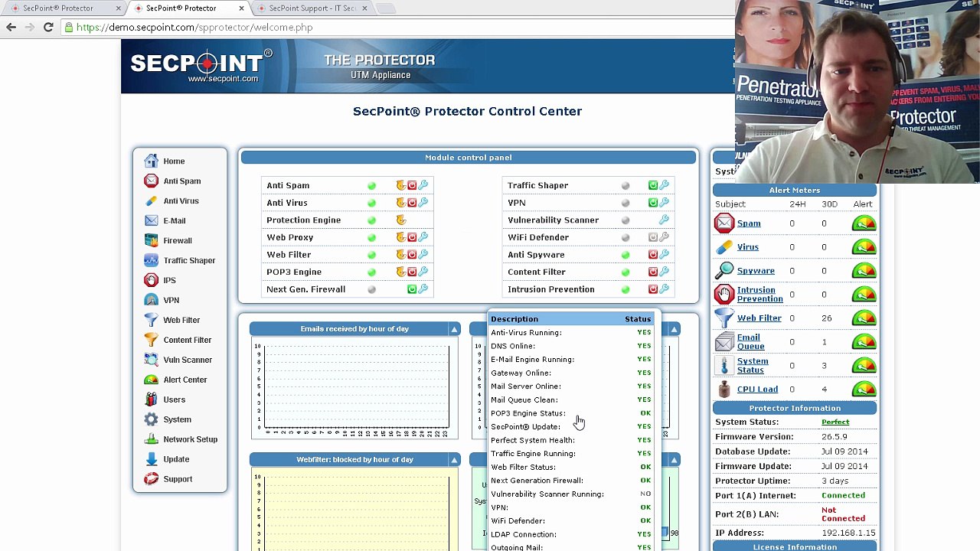Image resolution: width=980 pixels, height=551 pixels.
Task: Open Intrusion Prevention alert link
Action: click(759, 295)
